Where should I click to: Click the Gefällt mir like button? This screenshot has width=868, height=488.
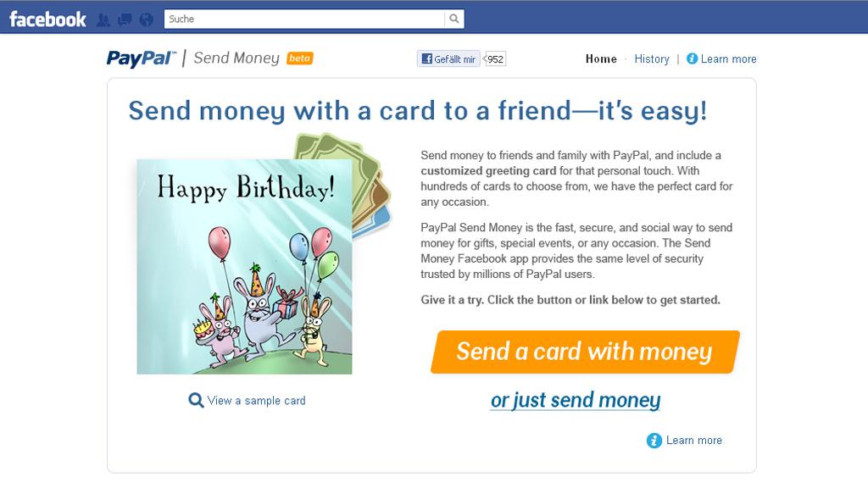pos(448,58)
